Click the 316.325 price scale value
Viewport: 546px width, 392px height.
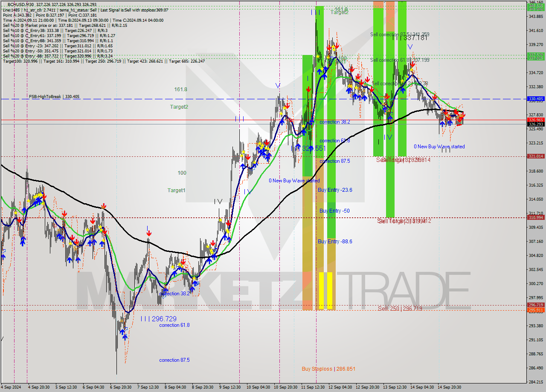point(536,185)
